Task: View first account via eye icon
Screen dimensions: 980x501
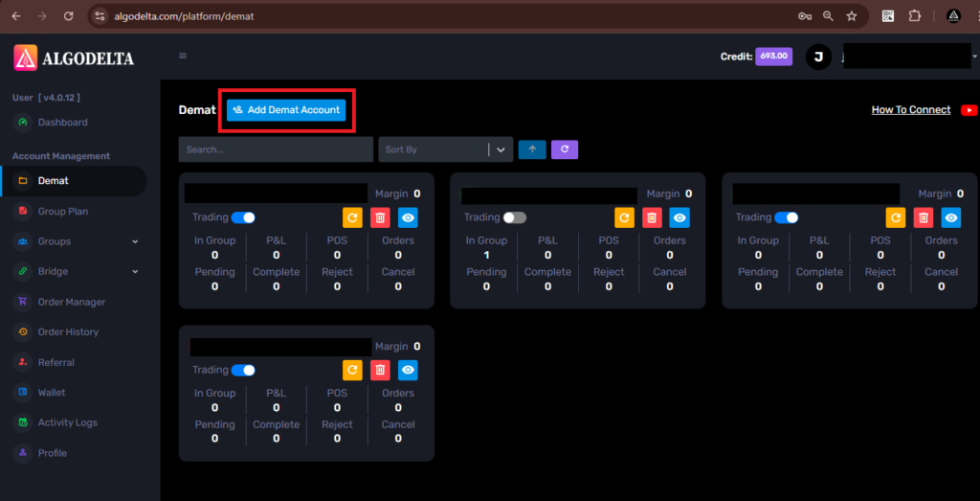Action: pyautogui.click(x=408, y=217)
